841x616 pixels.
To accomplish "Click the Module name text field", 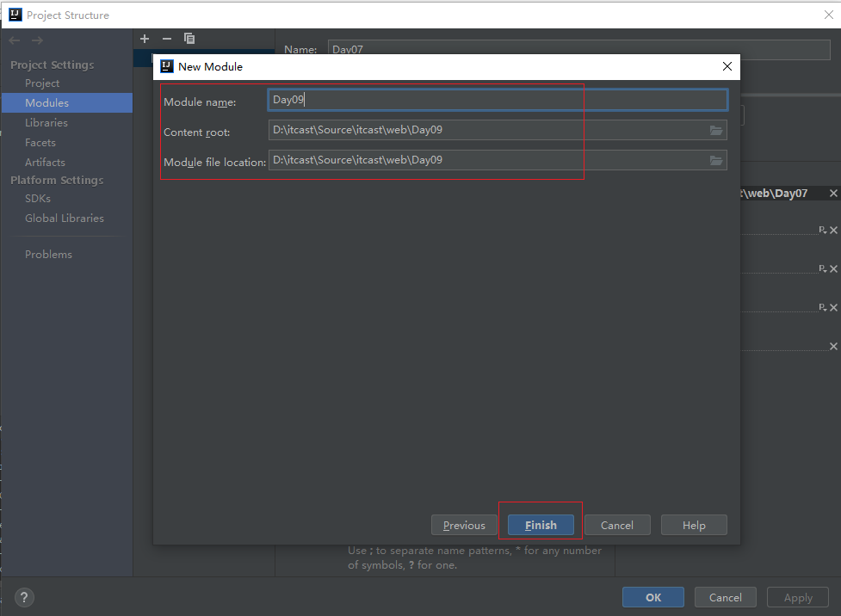I will pos(498,100).
